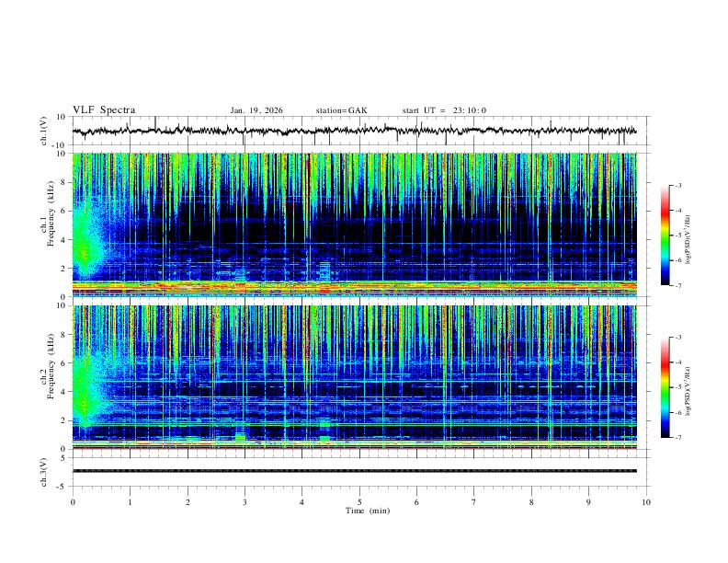Click the "5" tick on the time axis
728x563 pixels.
pyautogui.click(x=359, y=502)
